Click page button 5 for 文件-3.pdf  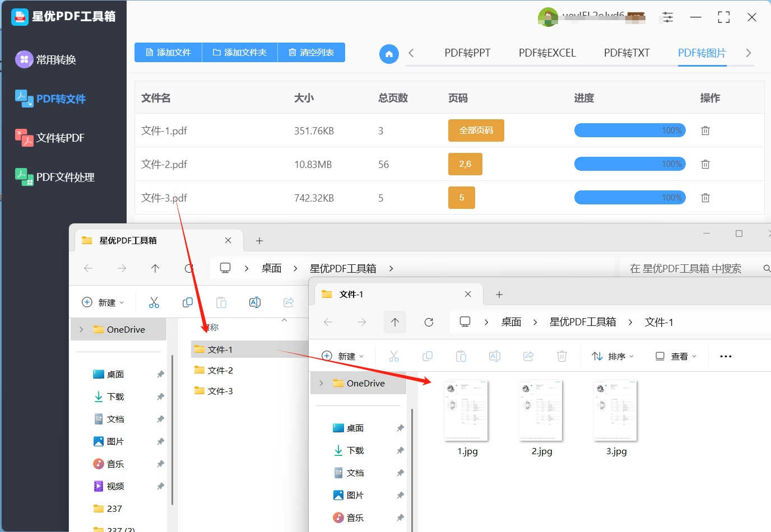click(x=462, y=198)
